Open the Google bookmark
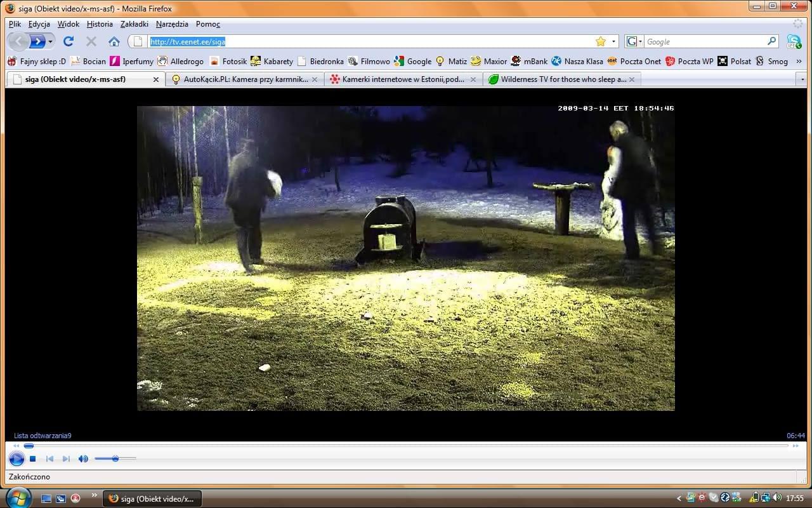Viewport: 812px width, 508px height. (x=413, y=62)
